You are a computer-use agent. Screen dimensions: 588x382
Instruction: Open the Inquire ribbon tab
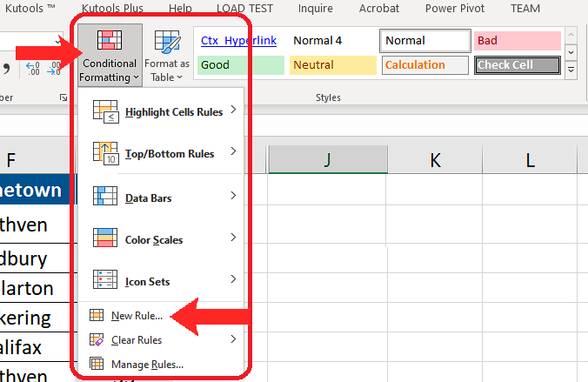click(x=316, y=8)
